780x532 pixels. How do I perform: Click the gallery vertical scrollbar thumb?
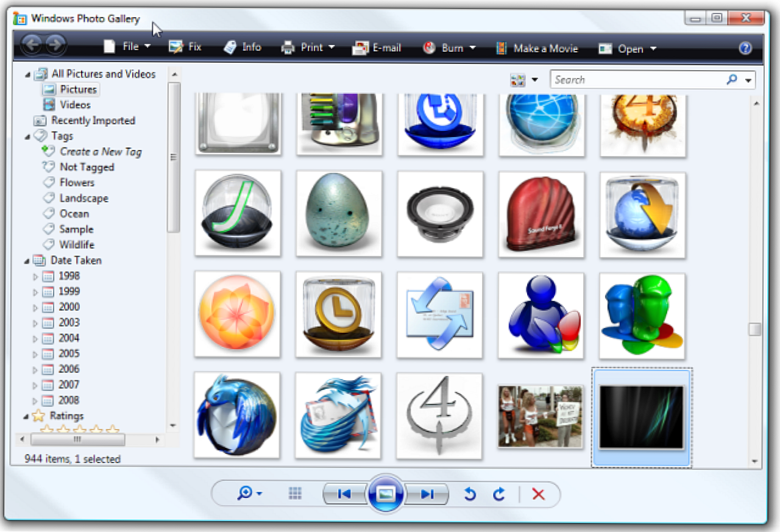pyautogui.click(x=755, y=329)
